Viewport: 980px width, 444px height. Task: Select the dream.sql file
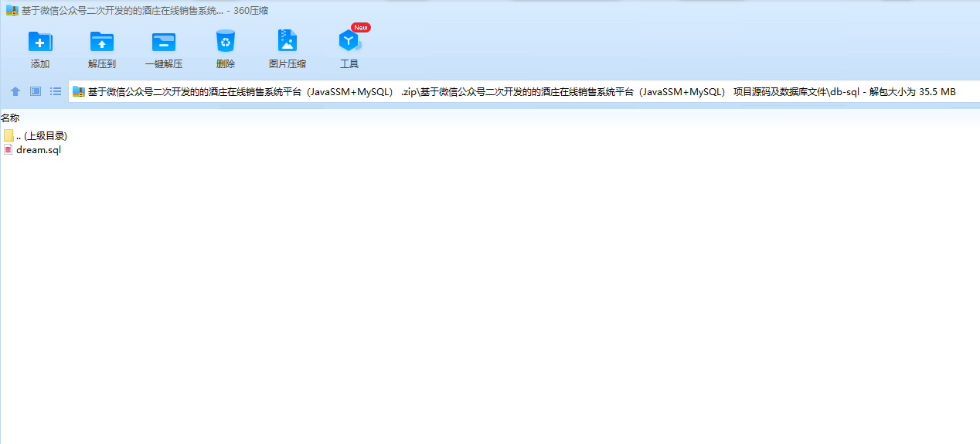pos(32,150)
